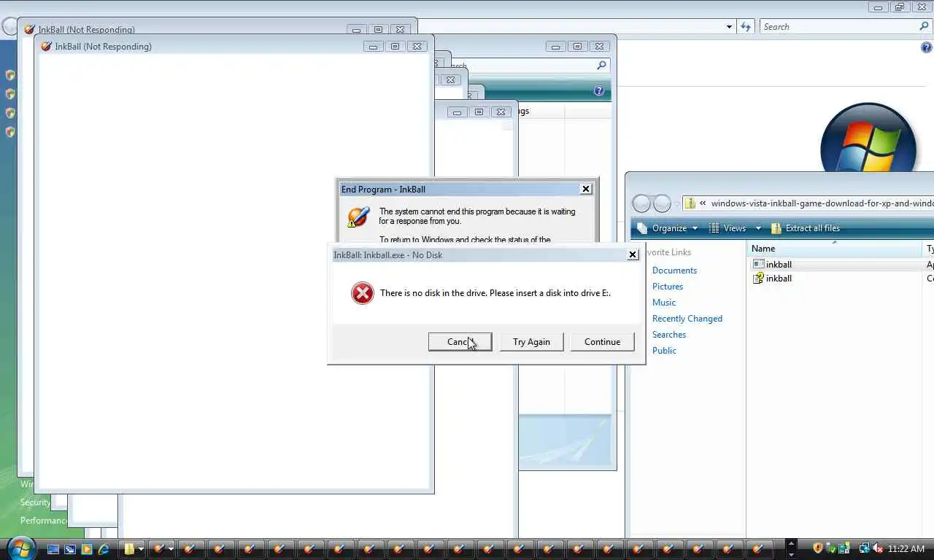The width and height of the screenshot is (934, 560).
Task: Click the network tray icon
Action: (864, 549)
